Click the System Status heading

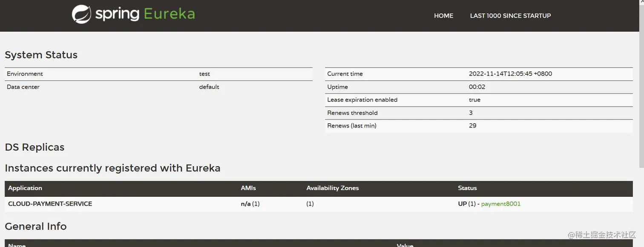point(41,55)
